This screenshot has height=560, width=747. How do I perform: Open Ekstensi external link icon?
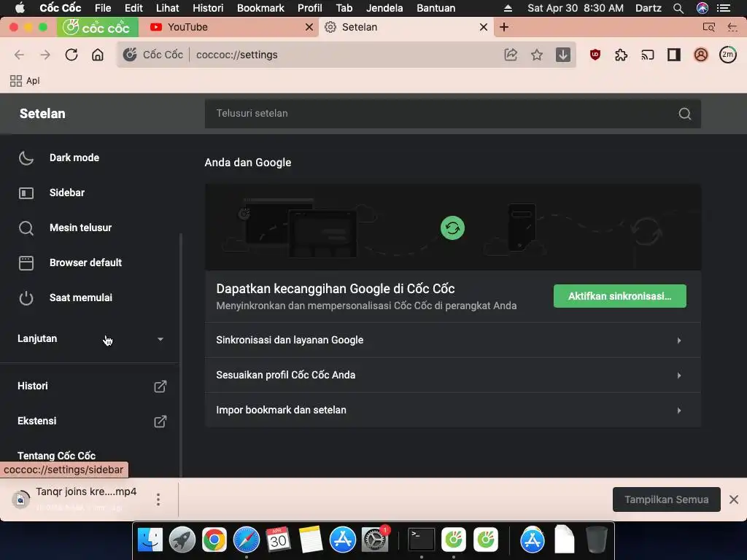click(x=160, y=421)
